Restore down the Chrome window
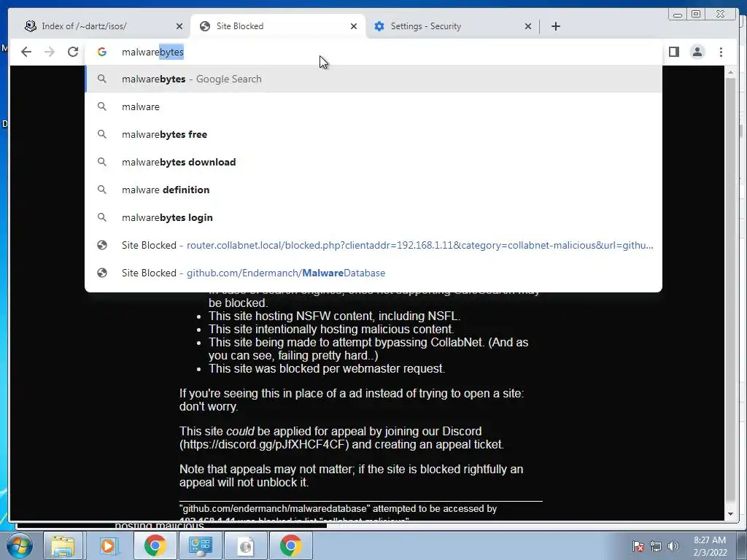Image resolution: width=747 pixels, height=560 pixels. [x=696, y=15]
